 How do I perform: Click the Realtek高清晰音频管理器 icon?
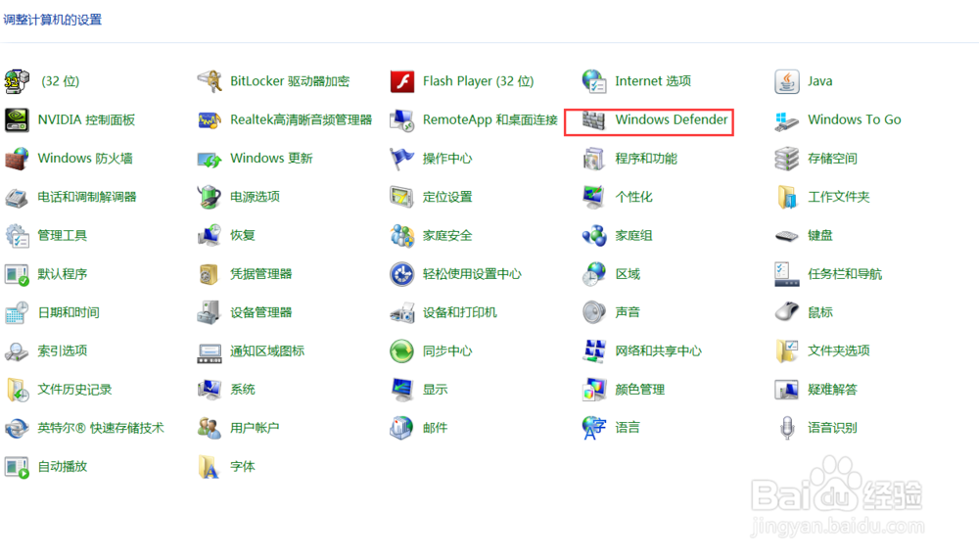210,119
